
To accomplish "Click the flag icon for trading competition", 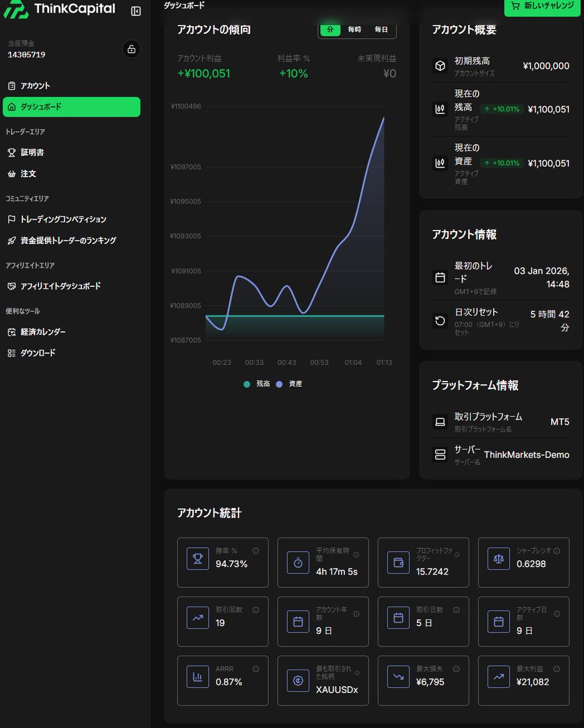I will tap(12, 219).
